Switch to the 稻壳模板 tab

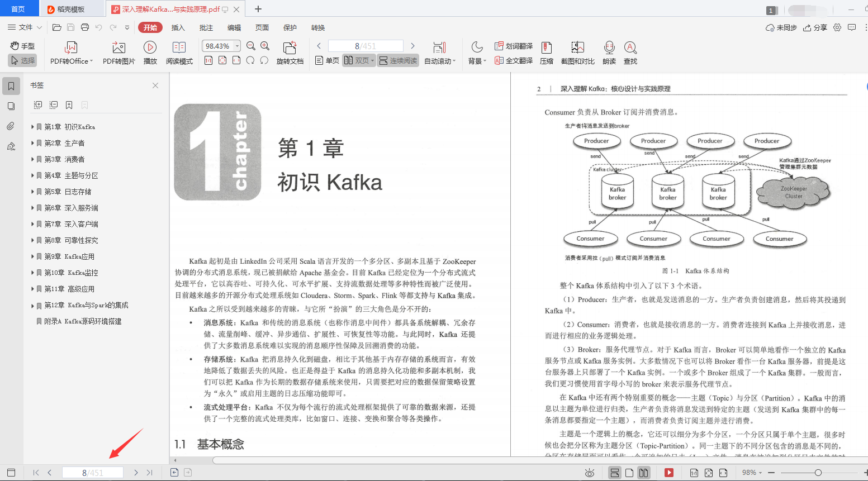click(72, 9)
